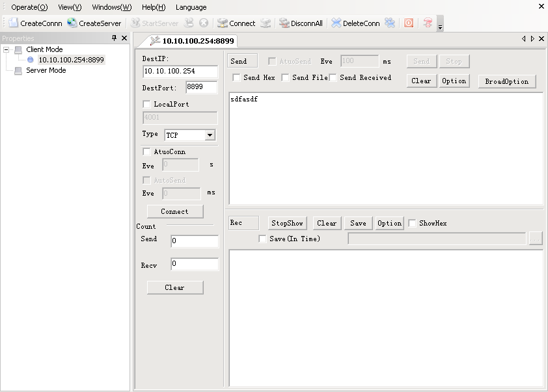Click the Connect icon in the toolbar
Image resolution: width=548 pixels, height=392 pixels.
click(x=223, y=23)
